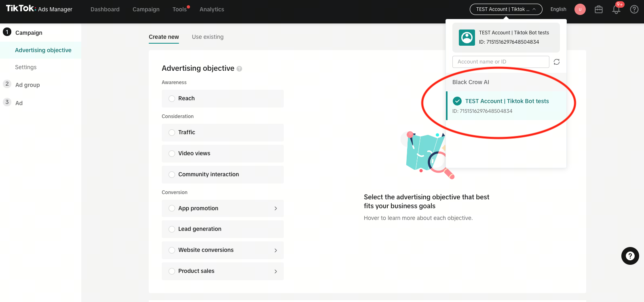Click the current account card in dropdown header
Image resolution: width=644 pixels, height=302 pixels.
coord(506,38)
